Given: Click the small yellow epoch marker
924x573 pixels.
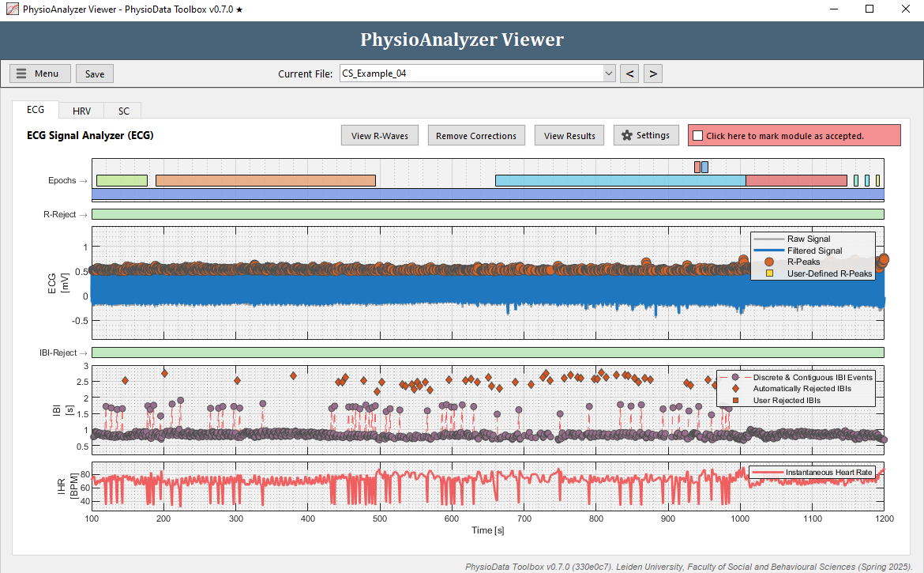Looking at the screenshot, I should 877,180.
